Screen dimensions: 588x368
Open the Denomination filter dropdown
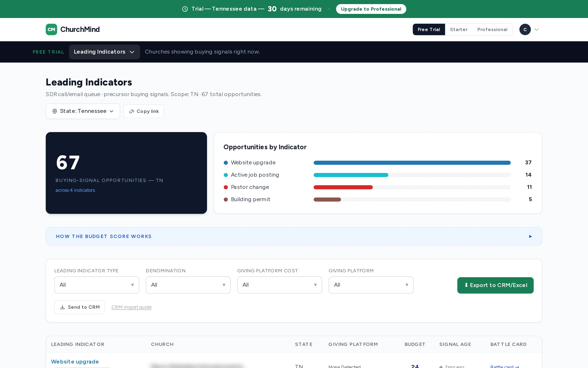tap(188, 285)
